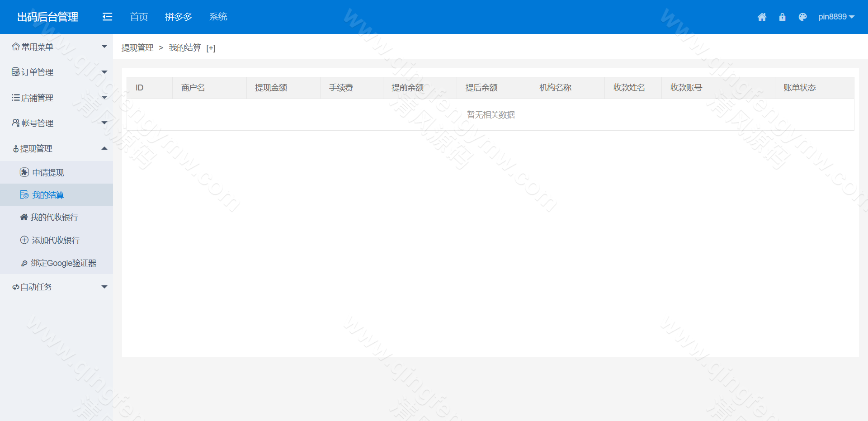Image resolution: width=868 pixels, height=421 pixels.
Task: Go to 首页 in the top navigation
Action: click(138, 17)
